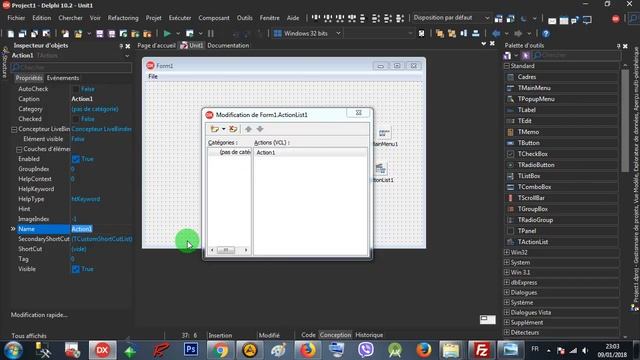Expand the Dialogues palette category
The width and height of the screenshot is (640, 360).
coord(507,293)
